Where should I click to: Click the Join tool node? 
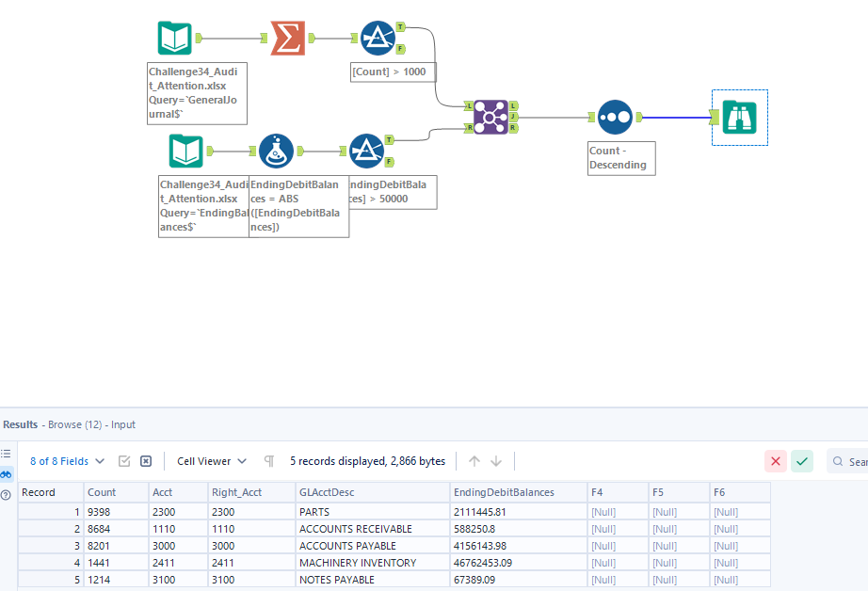[490, 118]
